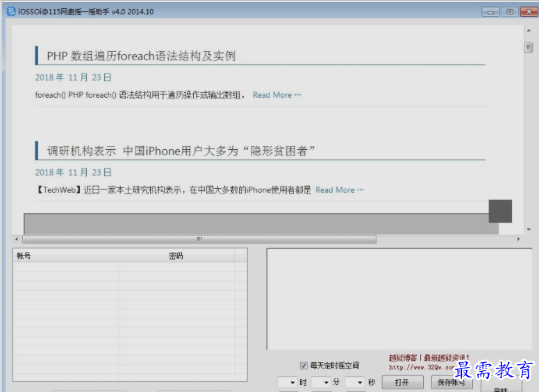Screen dimensions: 539x392
Task: Click the date under the PHP article
Action: tap(73, 78)
